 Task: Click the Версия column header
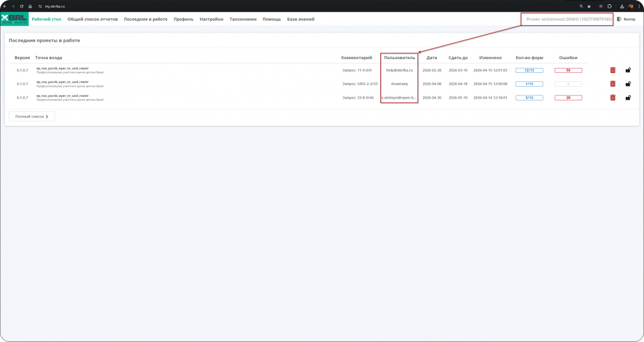tap(22, 58)
